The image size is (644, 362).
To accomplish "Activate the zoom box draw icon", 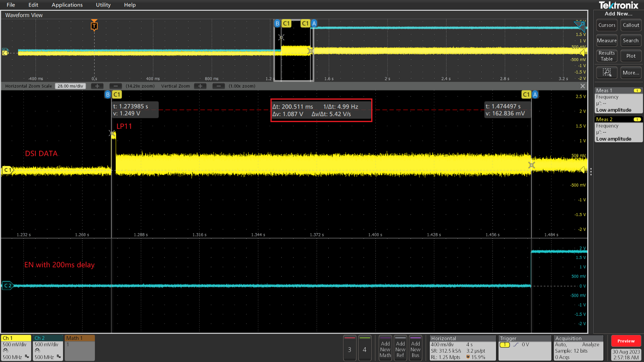I will point(607,72).
